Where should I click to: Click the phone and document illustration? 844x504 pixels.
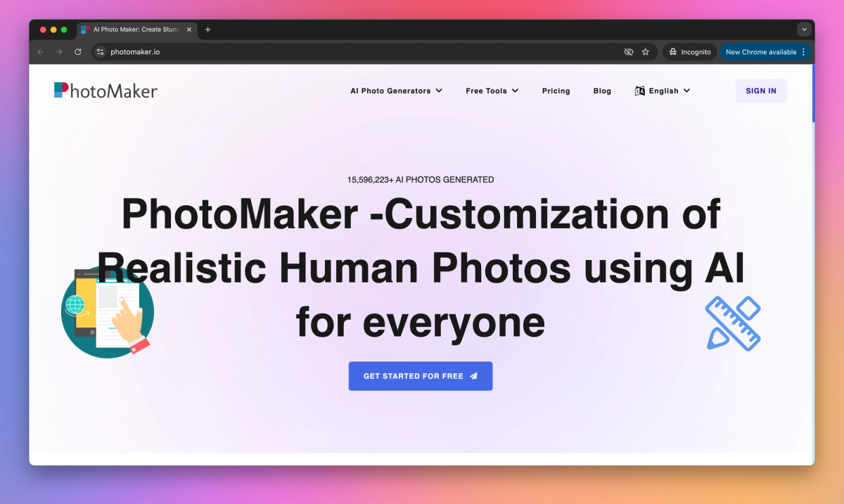click(107, 312)
